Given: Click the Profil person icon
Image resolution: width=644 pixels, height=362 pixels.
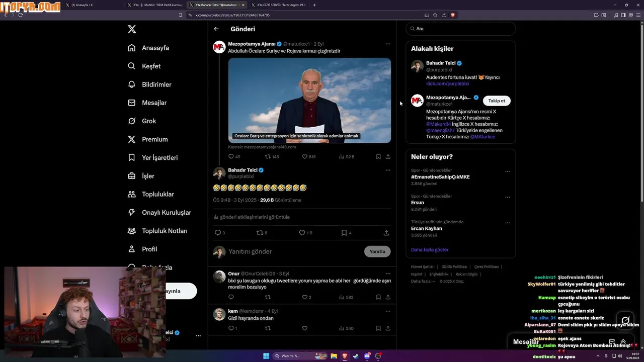Looking at the screenshot, I should (132, 249).
